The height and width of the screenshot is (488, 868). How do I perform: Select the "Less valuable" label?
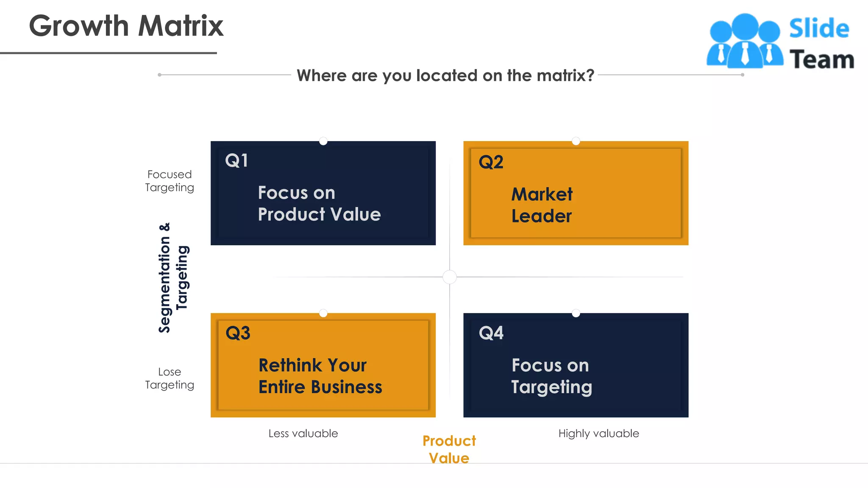tap(303, 433)
